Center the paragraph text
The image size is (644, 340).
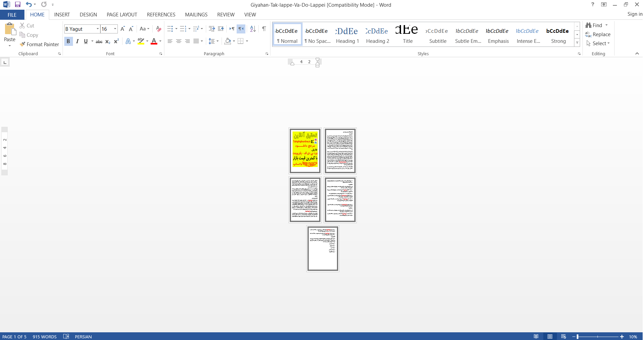(x=179, y=41)
